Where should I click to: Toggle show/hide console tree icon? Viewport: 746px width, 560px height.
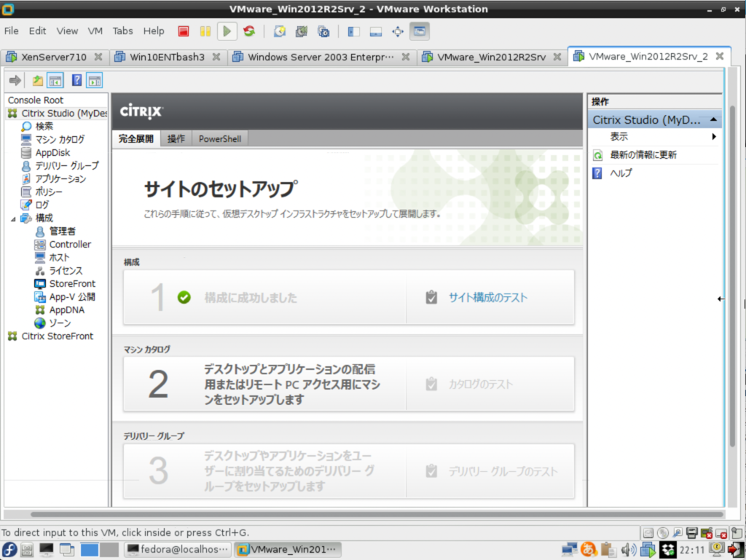[x=55, y=80]
